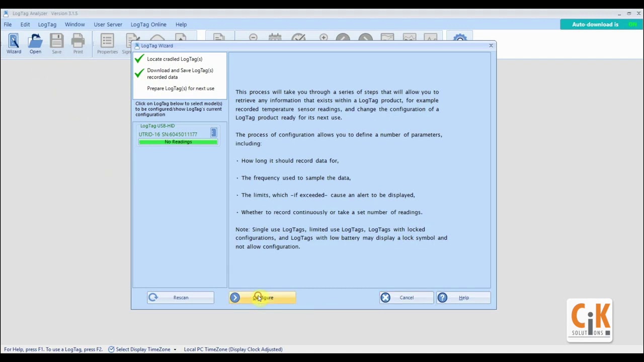The width and height of the screenshot is (644, 362).
Task: Click the zoom out magnifier toolbar icon
Action: 253,38
